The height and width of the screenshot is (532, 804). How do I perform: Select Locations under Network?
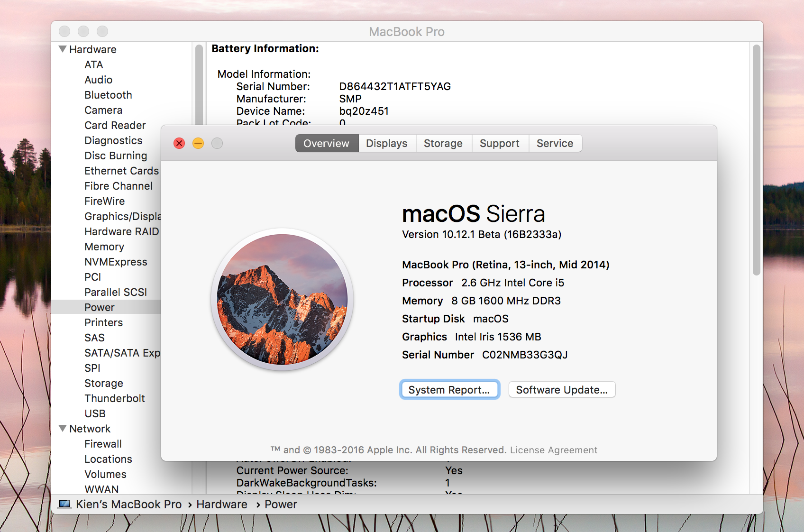pyautogui.click(x=109, y=459)
